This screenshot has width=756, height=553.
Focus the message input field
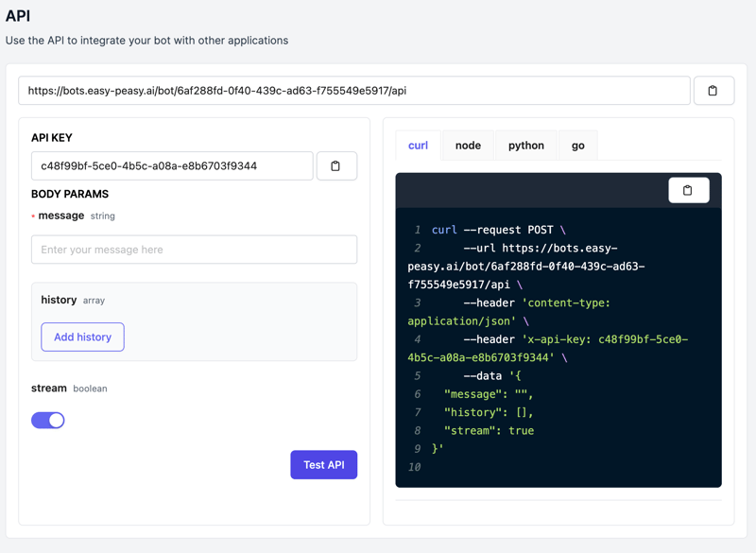(x=194, y=250)
